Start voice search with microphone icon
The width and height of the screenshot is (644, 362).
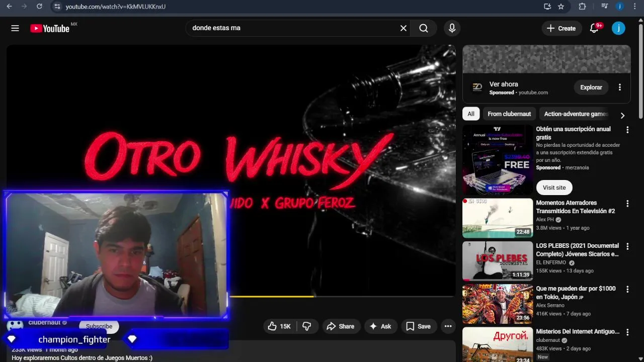[x=452, y=28]
